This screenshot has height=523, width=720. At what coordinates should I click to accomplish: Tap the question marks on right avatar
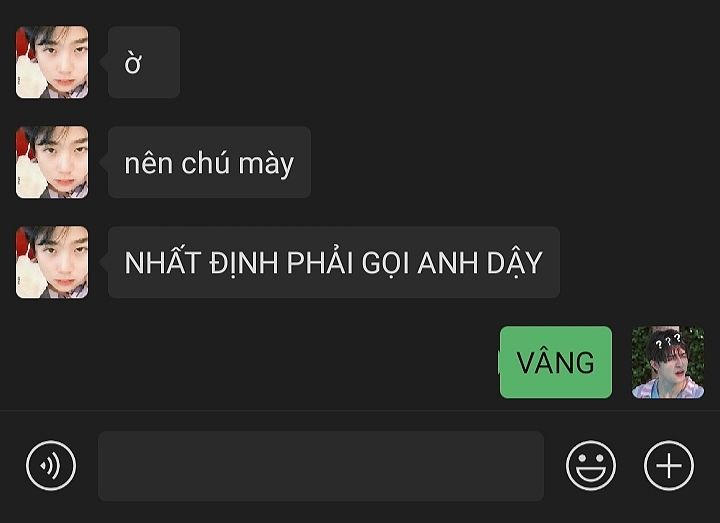668,341
